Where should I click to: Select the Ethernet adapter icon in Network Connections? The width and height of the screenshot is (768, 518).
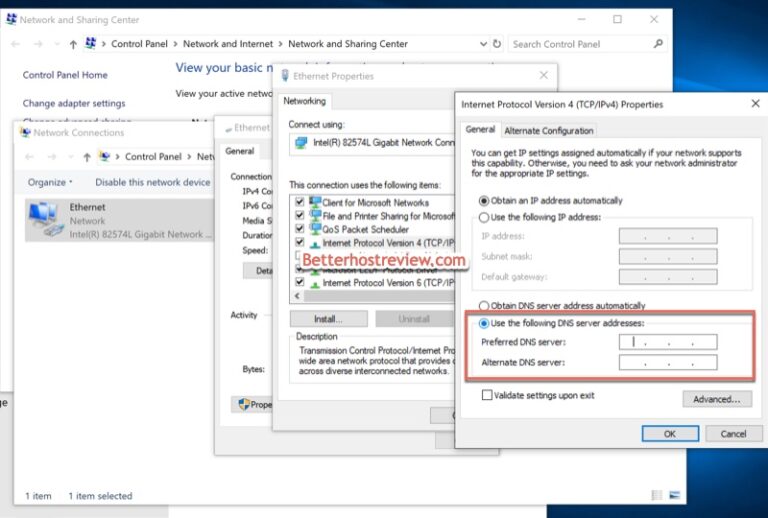pyautogui.click(x=43, y=217)
